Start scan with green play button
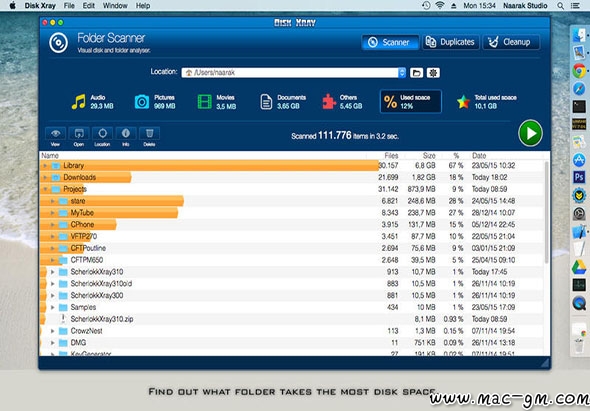This screenshot has width=590, height=411. [x=530, y=133]
